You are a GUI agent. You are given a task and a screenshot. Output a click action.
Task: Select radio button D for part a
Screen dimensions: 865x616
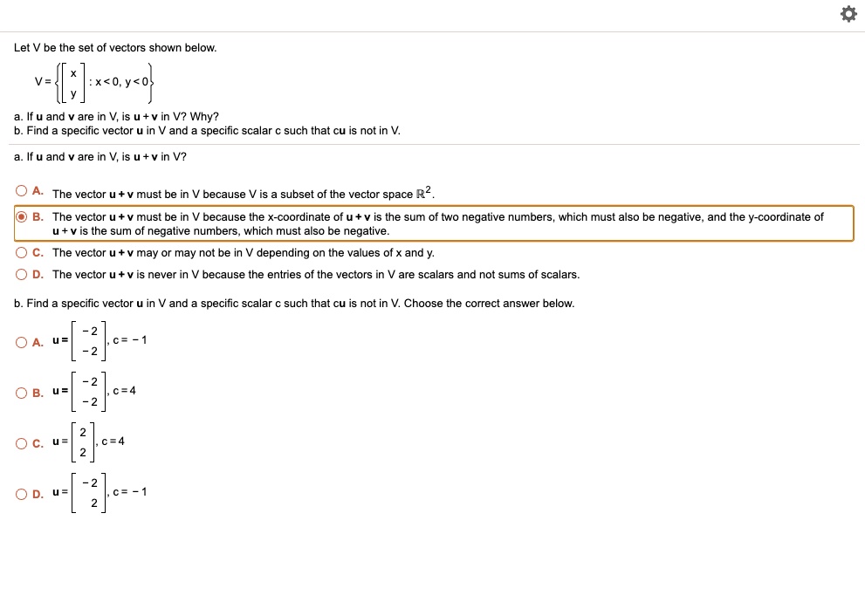coord(20,274)
